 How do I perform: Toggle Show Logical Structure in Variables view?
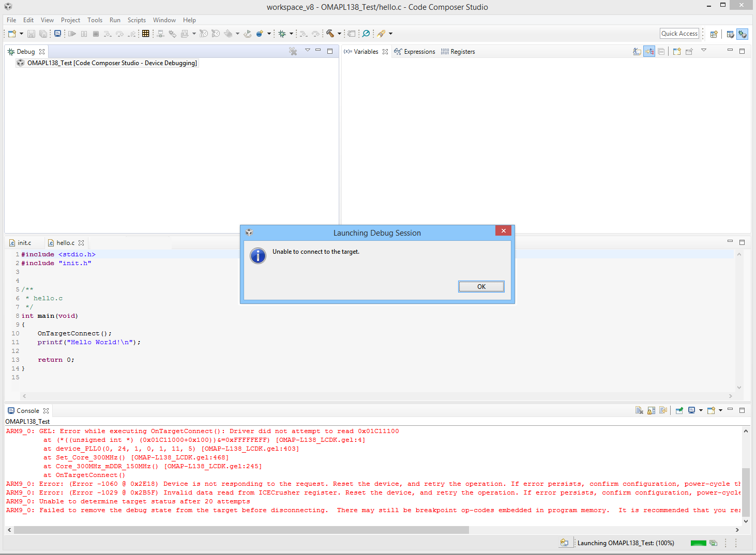pyautogui.click(x=649, y=52)
